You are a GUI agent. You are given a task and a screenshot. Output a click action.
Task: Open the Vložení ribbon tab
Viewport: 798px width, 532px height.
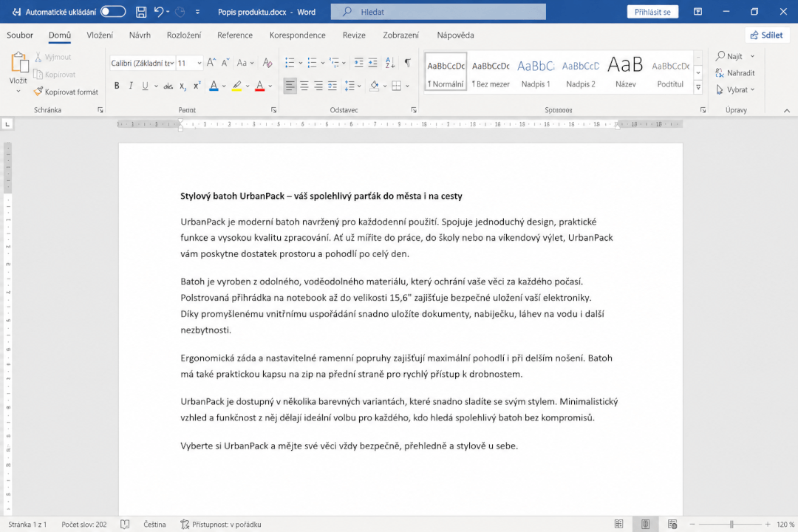pos(100,35)
